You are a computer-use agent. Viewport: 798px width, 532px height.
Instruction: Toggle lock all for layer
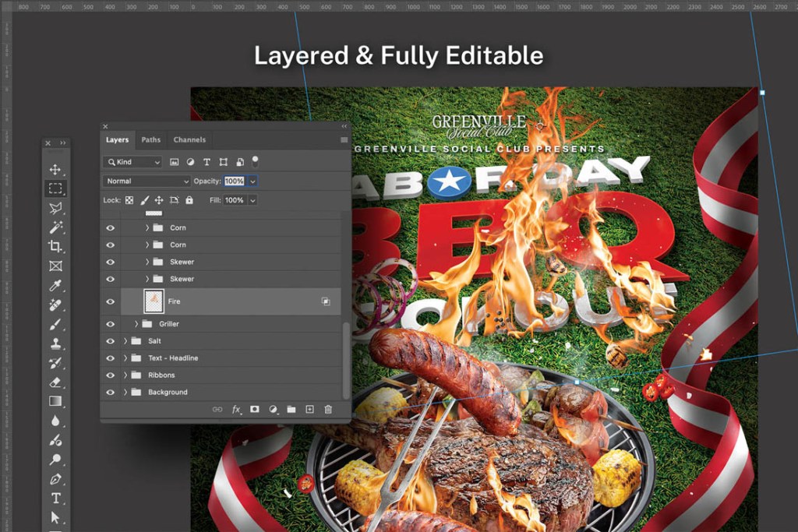coord(189,200)
